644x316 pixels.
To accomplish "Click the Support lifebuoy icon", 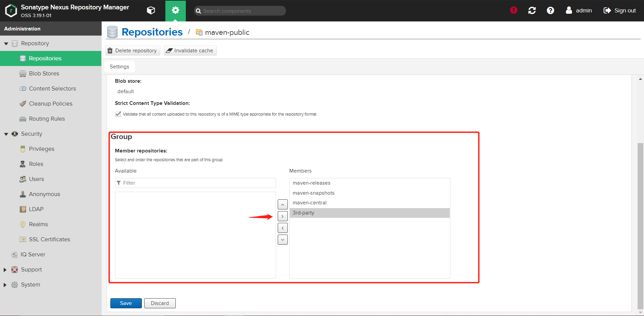I will click(15, 270).
